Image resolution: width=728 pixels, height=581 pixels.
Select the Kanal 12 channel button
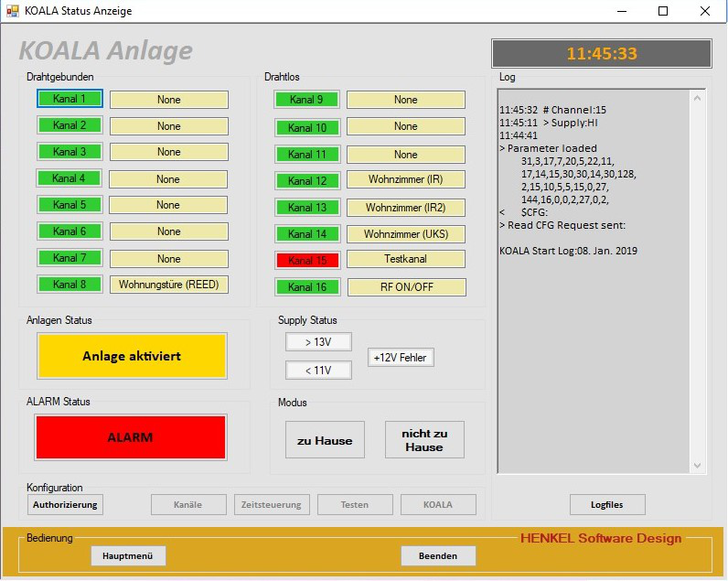tap(306, 180)
